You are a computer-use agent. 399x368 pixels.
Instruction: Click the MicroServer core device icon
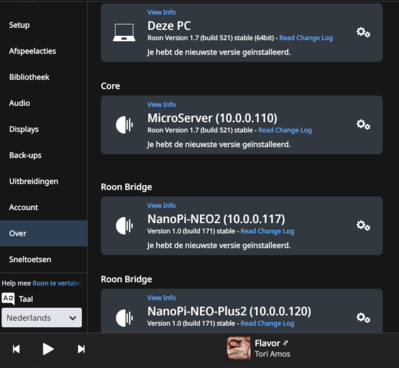click(124, 125)
